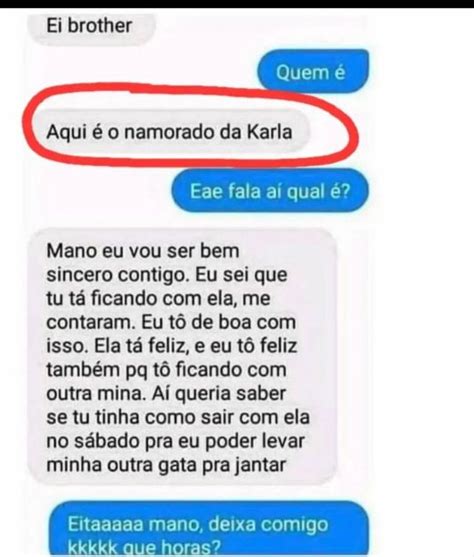Click the line 'também pq tô ficando com'

166,369
